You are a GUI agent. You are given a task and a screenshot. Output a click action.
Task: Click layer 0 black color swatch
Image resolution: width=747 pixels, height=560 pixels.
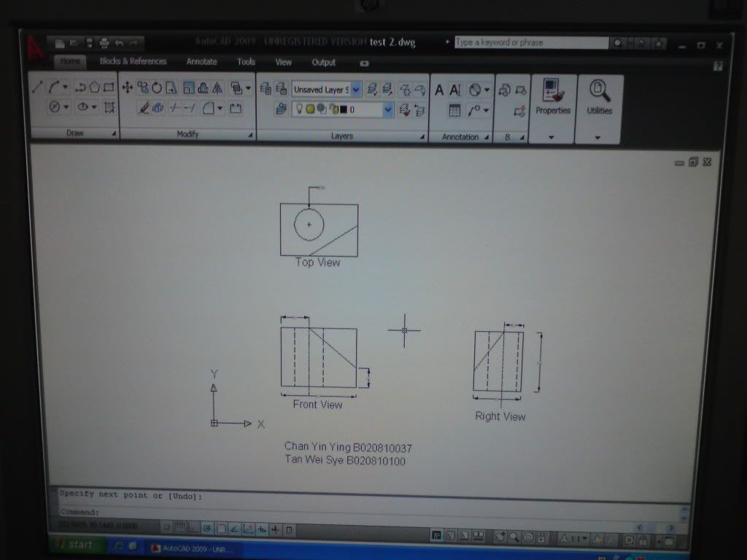click(x=343, y=110)
